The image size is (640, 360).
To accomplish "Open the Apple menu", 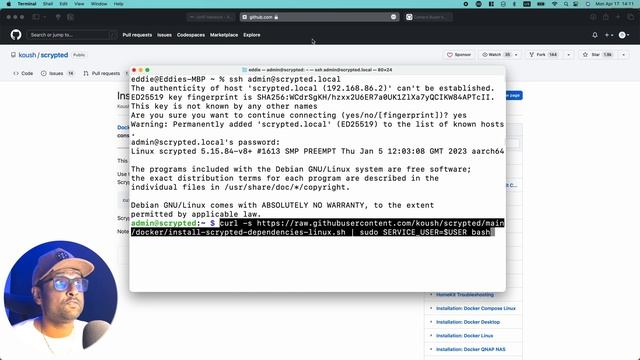I will (8, 4).
